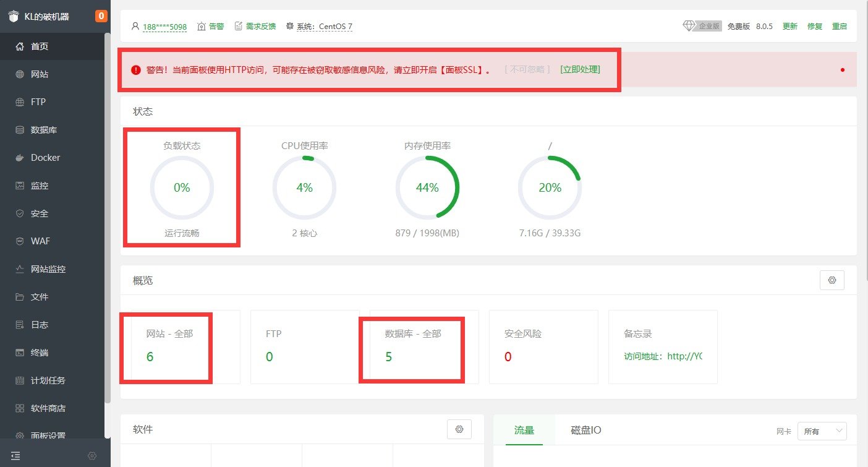Click the 终端 terminal icon

pos(20,353)
